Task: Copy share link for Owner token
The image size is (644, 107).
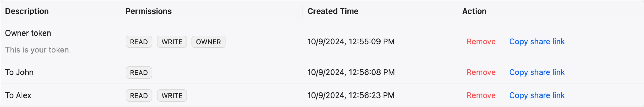Action: coord(537,41)
